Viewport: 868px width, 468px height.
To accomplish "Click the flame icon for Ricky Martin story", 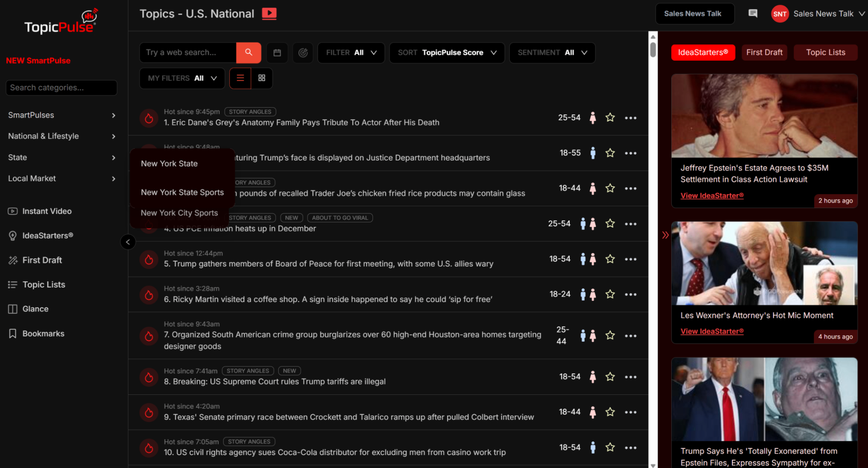I will [149, 295].
